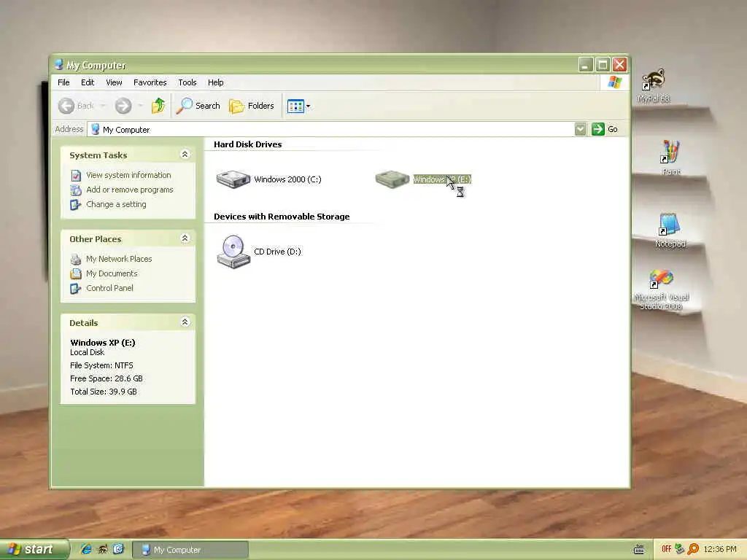Screen dimensions: 747x560
Task: Toggle the Folders pane
Action: (x=252, y=106)
